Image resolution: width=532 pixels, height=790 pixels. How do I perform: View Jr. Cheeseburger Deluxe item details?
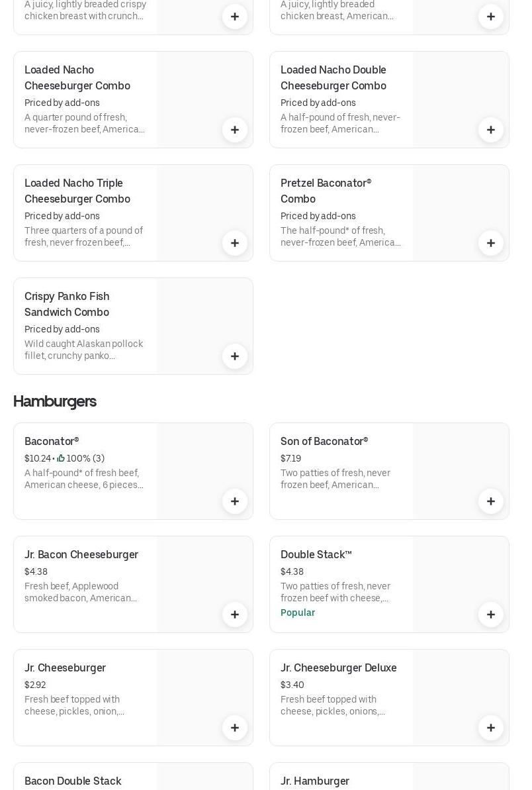point(338,668)
